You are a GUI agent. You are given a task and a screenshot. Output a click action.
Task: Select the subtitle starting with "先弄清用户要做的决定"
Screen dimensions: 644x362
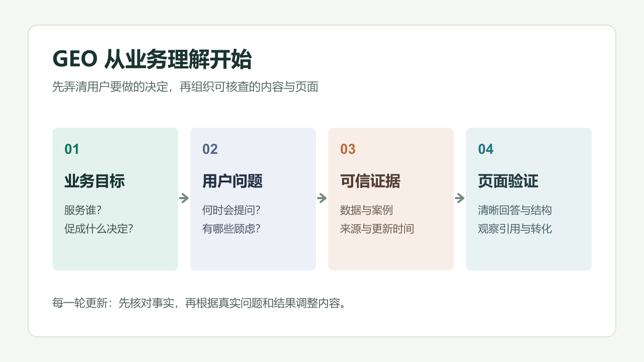[x=185, y=87]
